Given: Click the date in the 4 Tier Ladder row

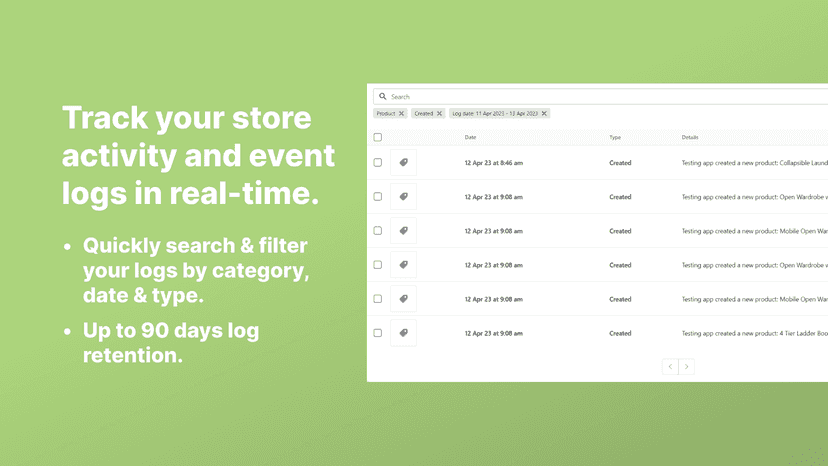Looking at the screenshot, I should (494, 333).
